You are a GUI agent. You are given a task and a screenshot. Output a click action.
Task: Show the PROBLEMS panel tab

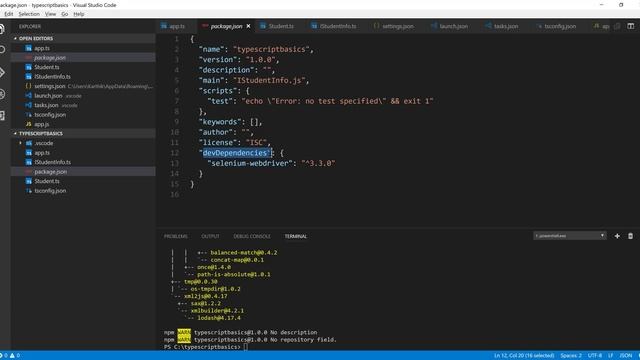coord(176,236)
